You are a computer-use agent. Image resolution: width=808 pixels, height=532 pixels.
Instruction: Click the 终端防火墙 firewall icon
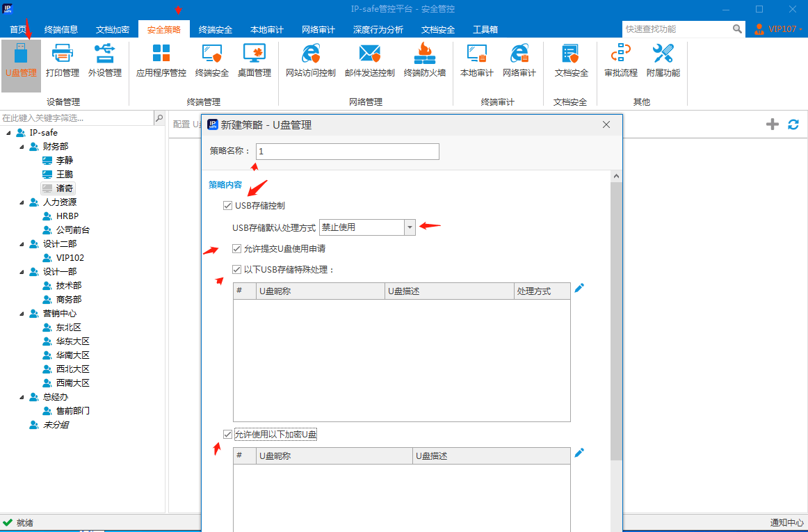click(x=424, y=61)
